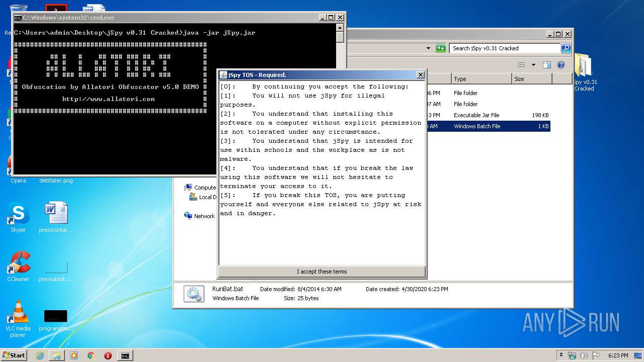
Task: Sort files by Size column
Action: click(x=532, y=79)
